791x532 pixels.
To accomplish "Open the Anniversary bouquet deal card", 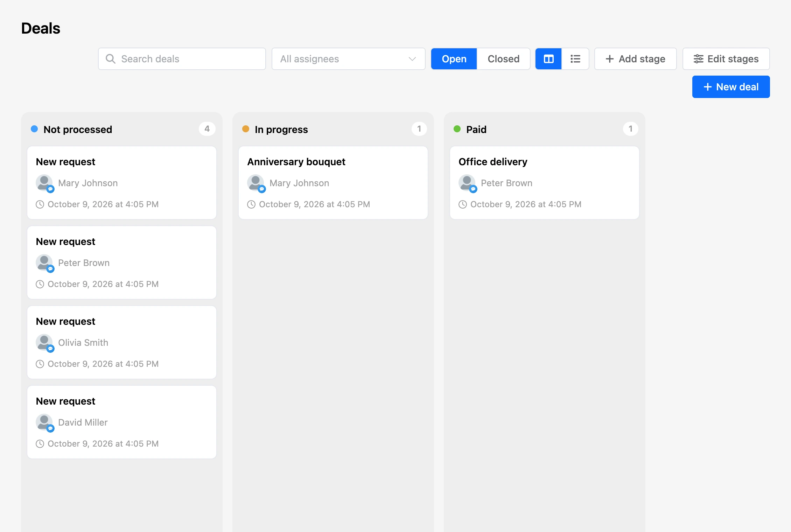I will point(333,183).
